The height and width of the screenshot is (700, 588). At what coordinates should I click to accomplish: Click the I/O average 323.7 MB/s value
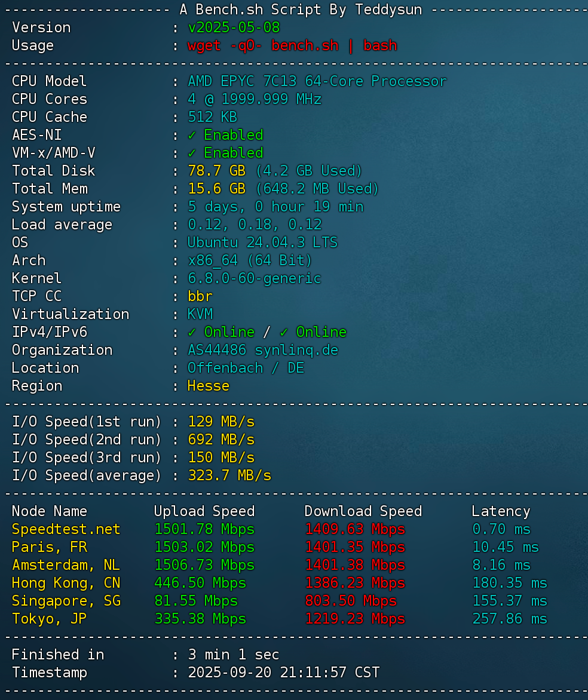point(229,475)
